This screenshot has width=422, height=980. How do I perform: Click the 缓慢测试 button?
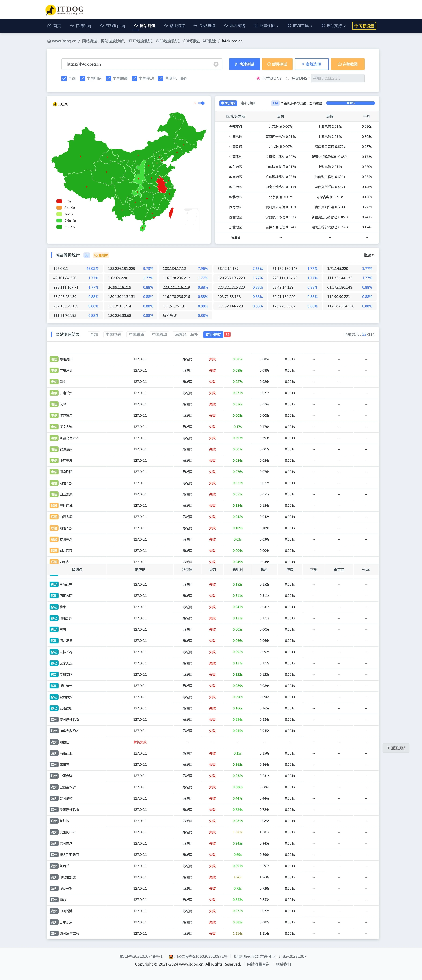(x=277, y=64)
